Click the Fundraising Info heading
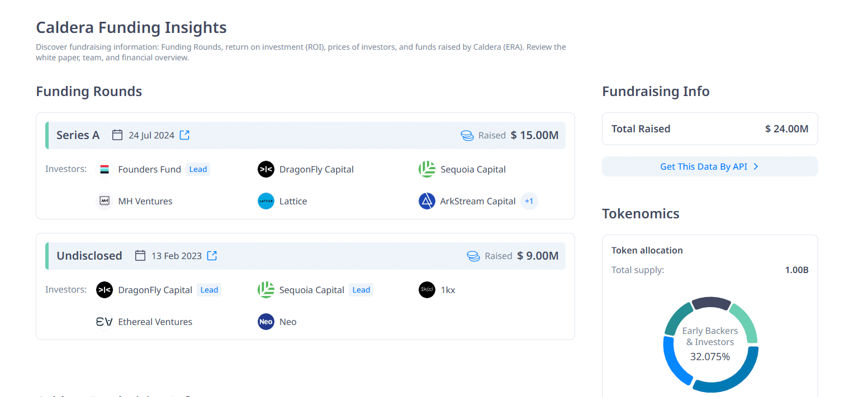The height and width of the screenshot is (397, 868). point(656,91)
